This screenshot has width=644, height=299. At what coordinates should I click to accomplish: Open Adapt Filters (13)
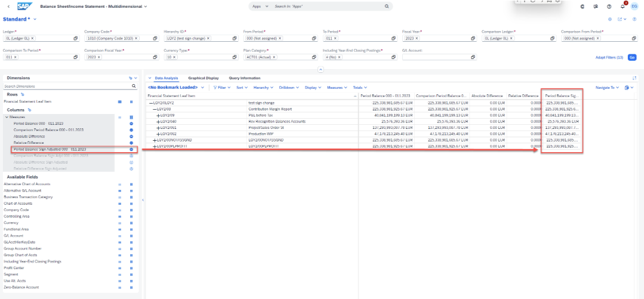click(609, 57)
